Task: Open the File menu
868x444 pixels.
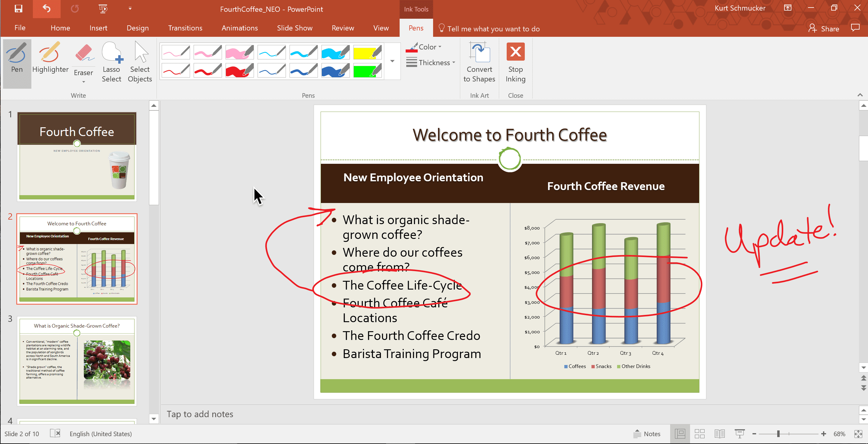Action: tap(20, 28)
